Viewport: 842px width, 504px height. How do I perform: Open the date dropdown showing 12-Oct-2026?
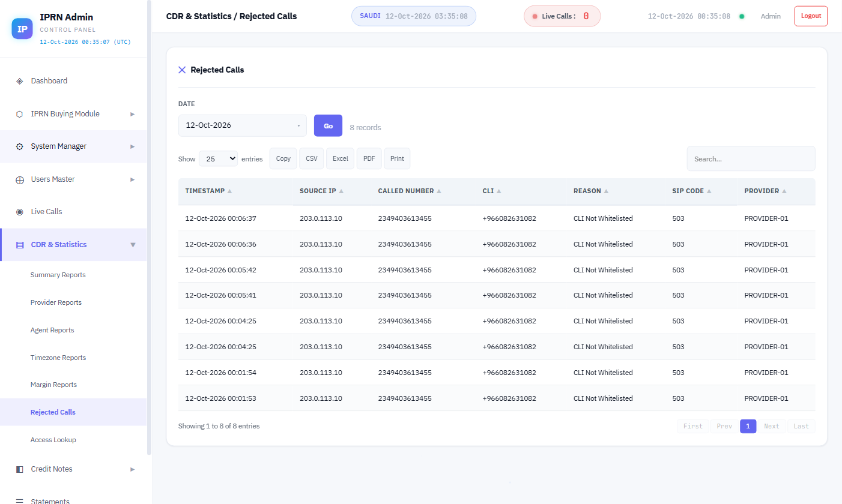(x=243, y=125)
